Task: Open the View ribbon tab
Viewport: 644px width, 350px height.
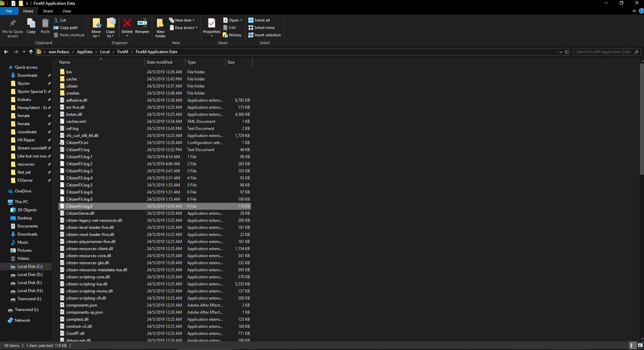Action: point(67,11)
